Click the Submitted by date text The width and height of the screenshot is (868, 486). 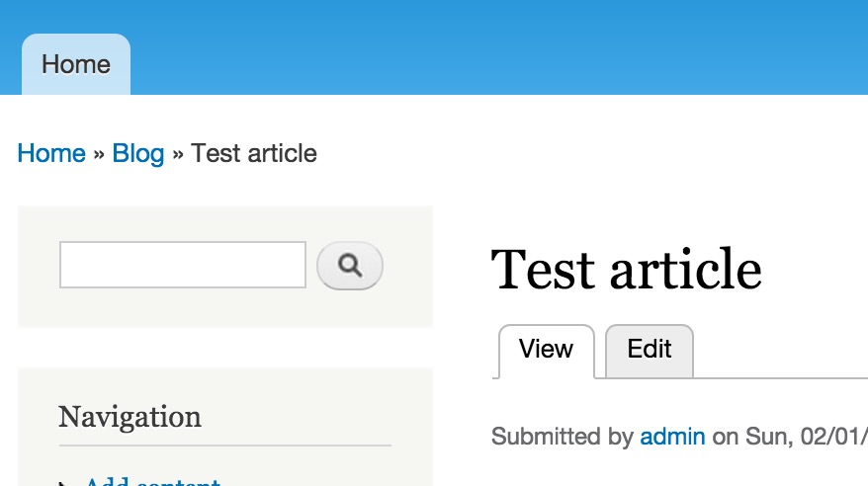point(806,437)
